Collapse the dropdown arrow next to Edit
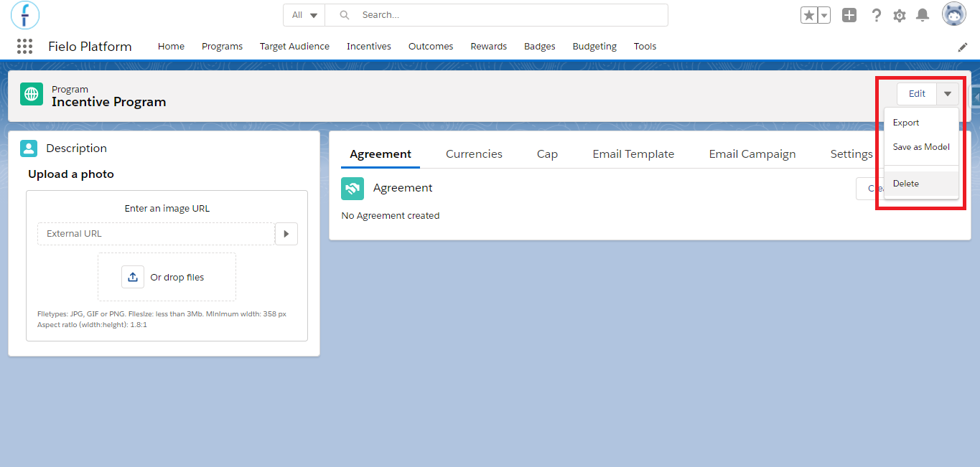Viewport: 980px width, 467px height. pyautogui.click(x=948, y=94)
